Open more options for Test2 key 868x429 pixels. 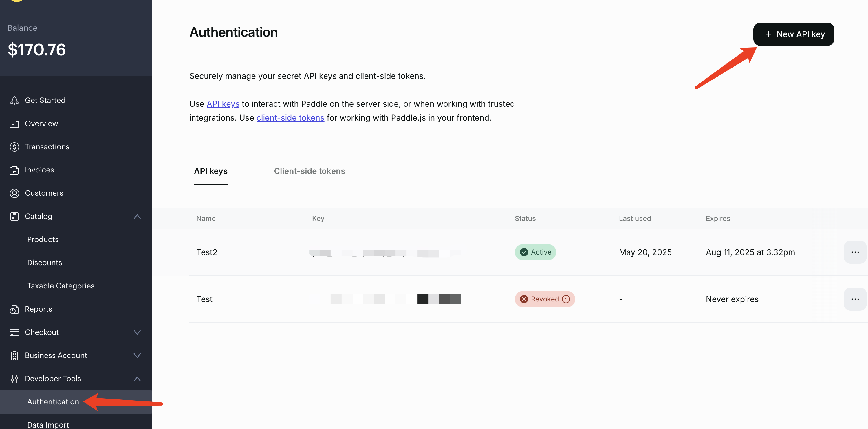[x=854, y=252]
